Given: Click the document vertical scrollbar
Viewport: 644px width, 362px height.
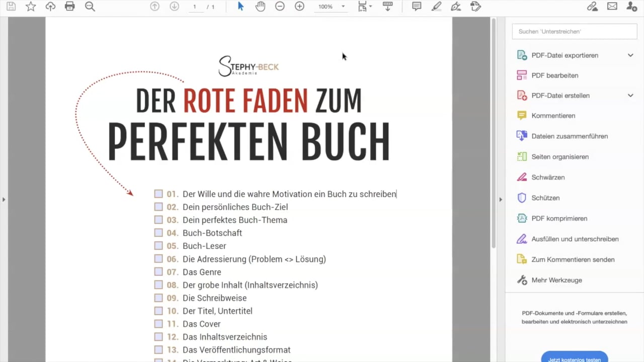Looking at the screenshot, I should [494, 133].
